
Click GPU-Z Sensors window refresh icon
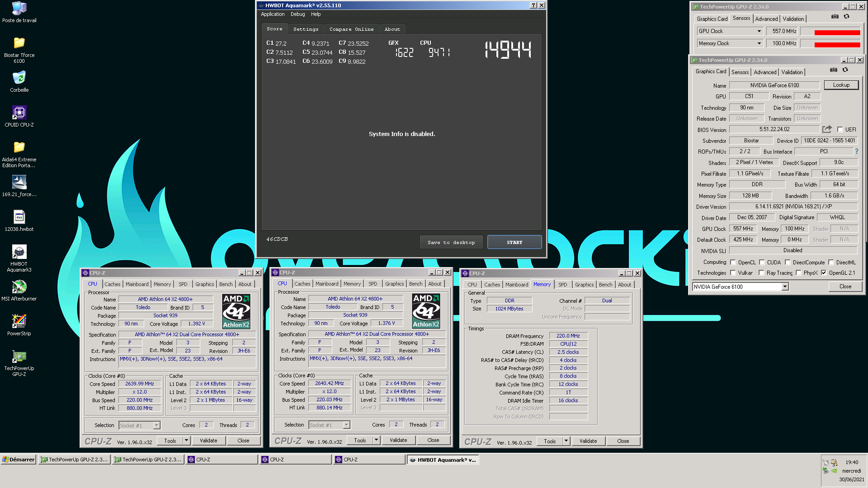point(846,17)
